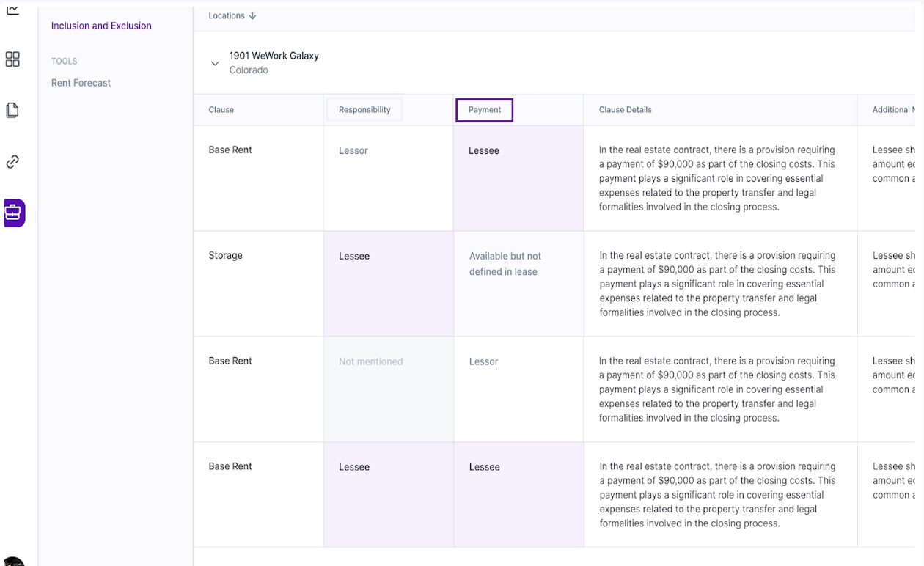This screenshot has height=566, width=924.
Task: Click the chain link icon in sidebar
Action: coord(12,162)
